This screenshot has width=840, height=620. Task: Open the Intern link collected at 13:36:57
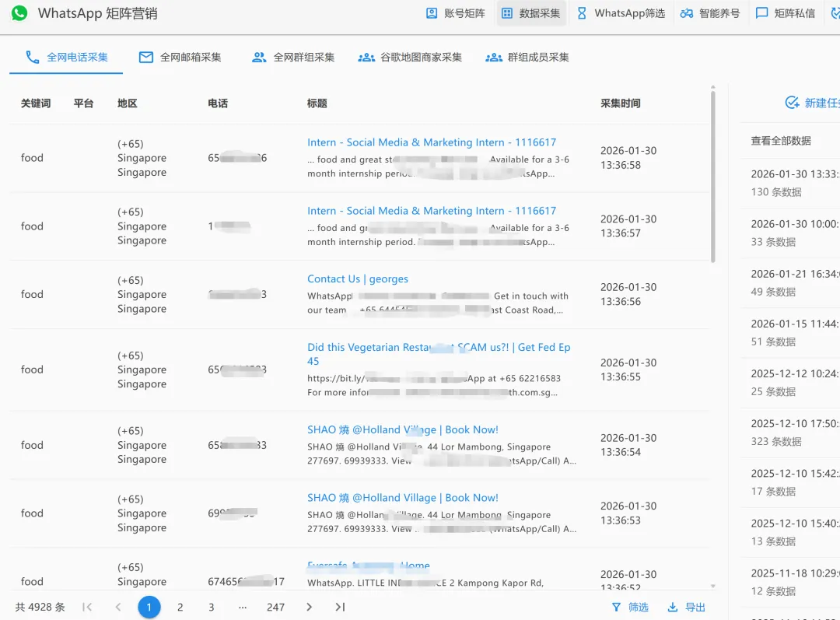pos(432,211)
